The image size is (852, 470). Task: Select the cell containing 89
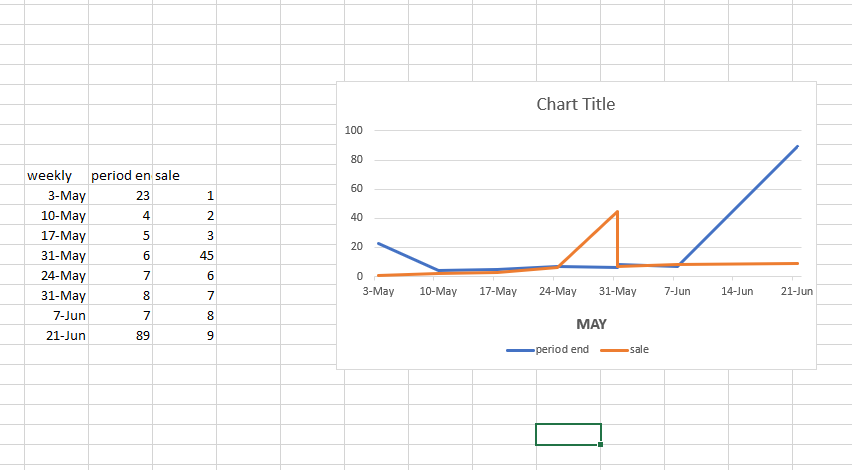pyautogui.click(x=121, y=335)
